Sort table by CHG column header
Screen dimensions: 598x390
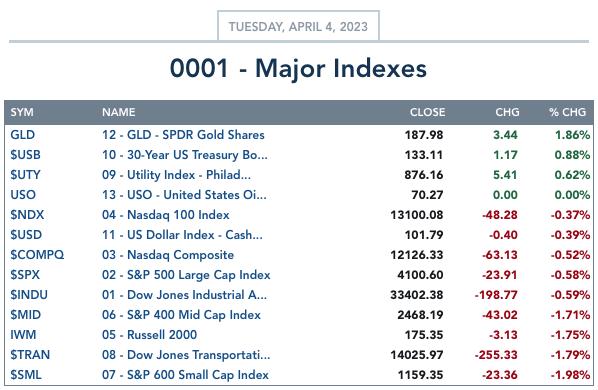point(507,112)
